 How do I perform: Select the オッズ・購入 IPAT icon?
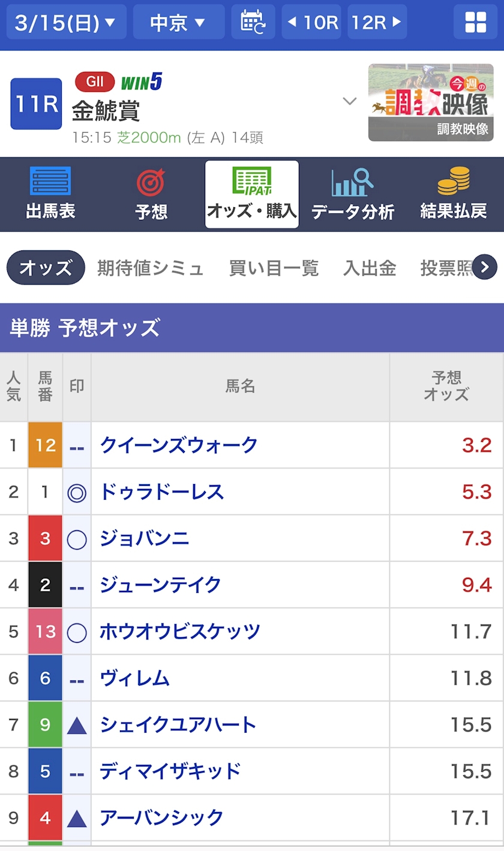(x=252, y=180)
